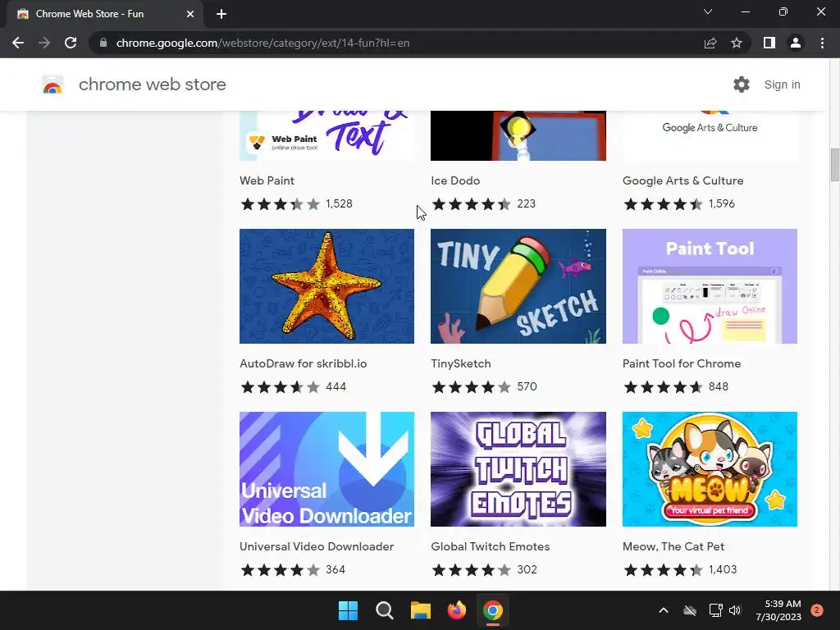Viewport: 840px width, 630px height.
Task: Click the Chrome Web Store rainbow logo
Action: [x=52, y=84]
